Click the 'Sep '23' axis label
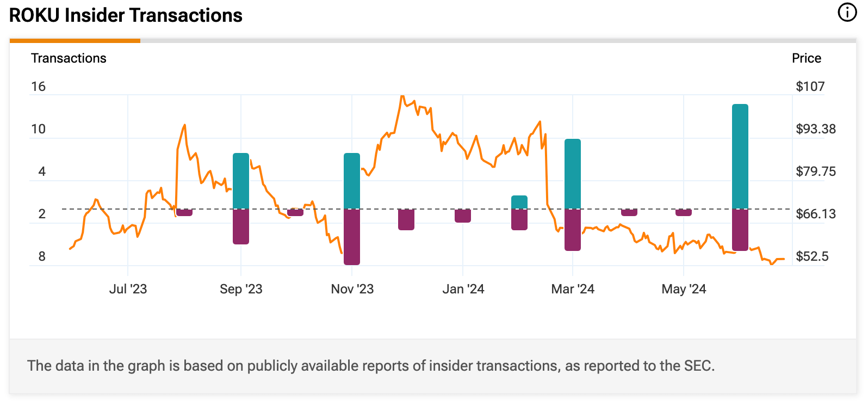This screenshot has width=868, height=405. [x=241, y=289]
